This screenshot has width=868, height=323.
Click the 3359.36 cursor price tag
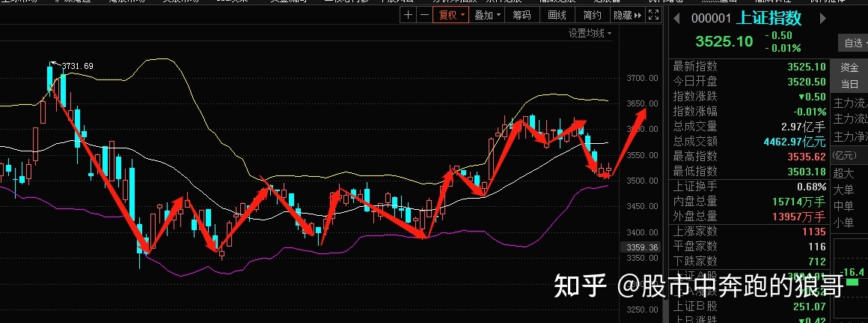click(x=641, y=247)
